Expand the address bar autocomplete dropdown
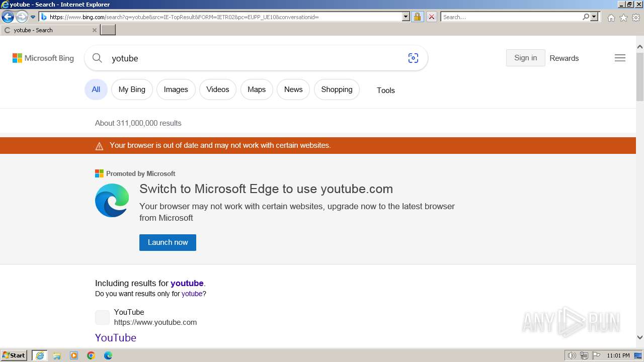644x362 pixels. 406,17
